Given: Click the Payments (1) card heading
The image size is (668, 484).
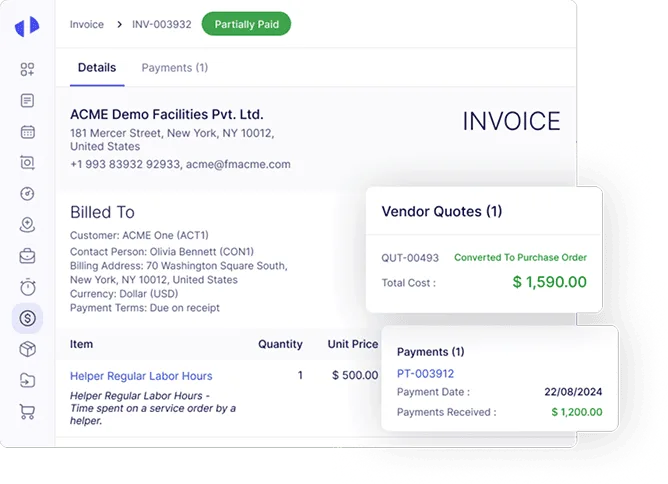Looking at the screenshot, I should click(430, 352).
